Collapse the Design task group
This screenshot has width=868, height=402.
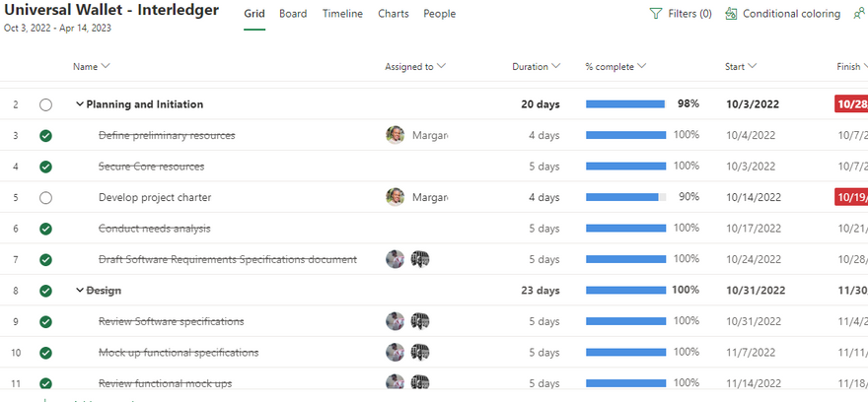tap(79, 291)
